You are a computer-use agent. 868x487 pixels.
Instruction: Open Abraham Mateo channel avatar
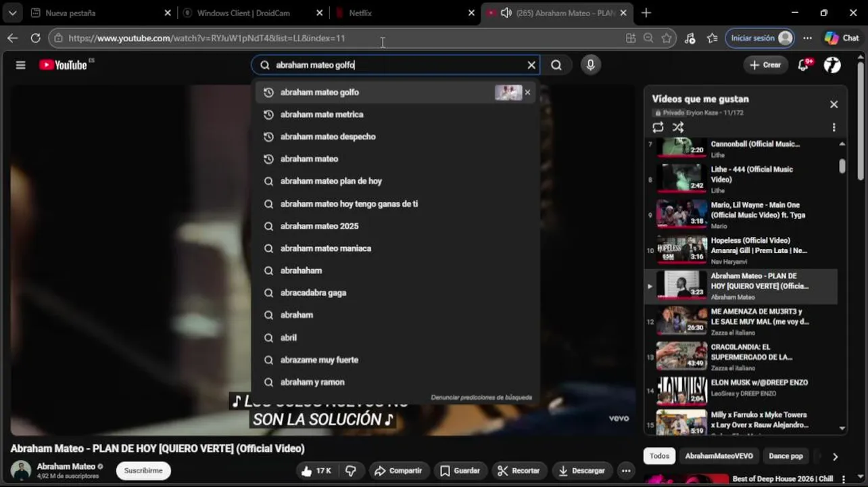pos(21,471)
